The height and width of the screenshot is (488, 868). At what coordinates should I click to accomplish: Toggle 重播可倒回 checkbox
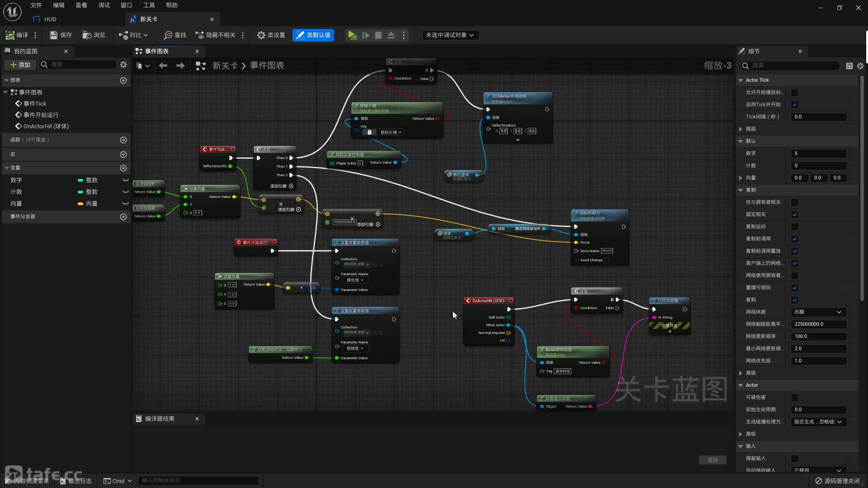click(794, 288)
